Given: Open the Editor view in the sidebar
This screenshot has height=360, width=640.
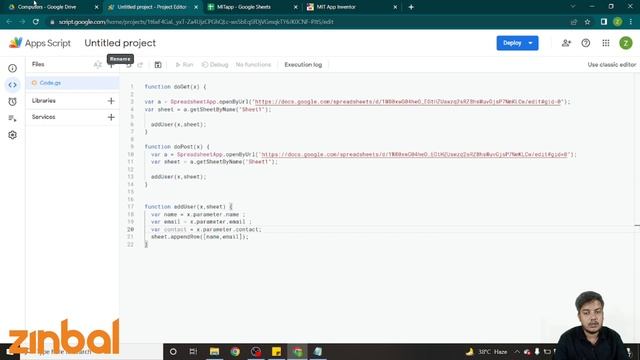Looking at the screenshot, I should coord(12,85).
